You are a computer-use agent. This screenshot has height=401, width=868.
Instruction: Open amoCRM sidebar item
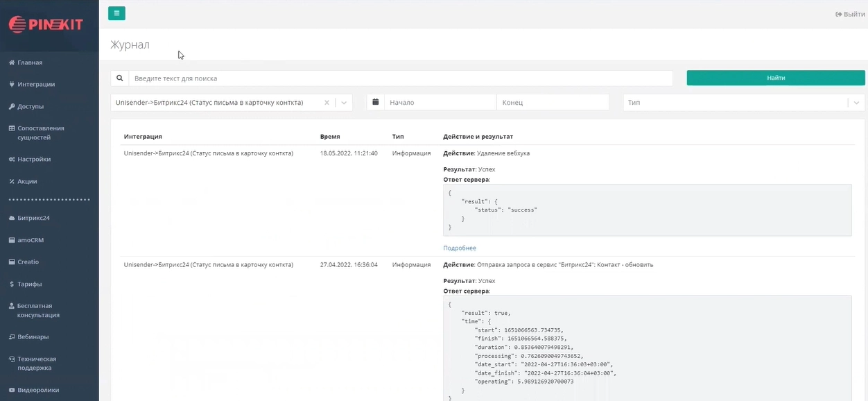(x=31, y=240)
